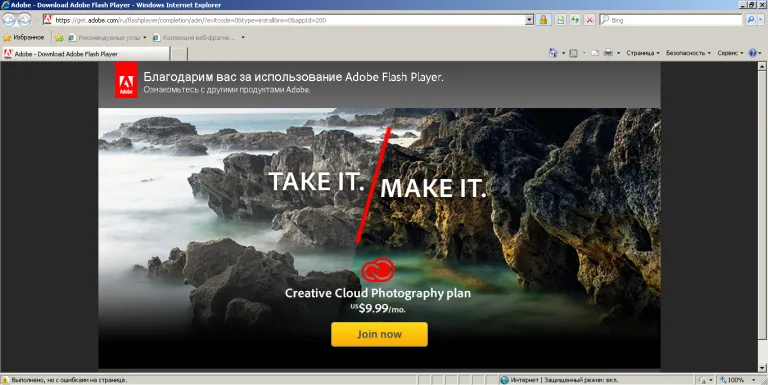Select the Adobe - Download Adobe Flash Player tab

click(x=86, y=54)
